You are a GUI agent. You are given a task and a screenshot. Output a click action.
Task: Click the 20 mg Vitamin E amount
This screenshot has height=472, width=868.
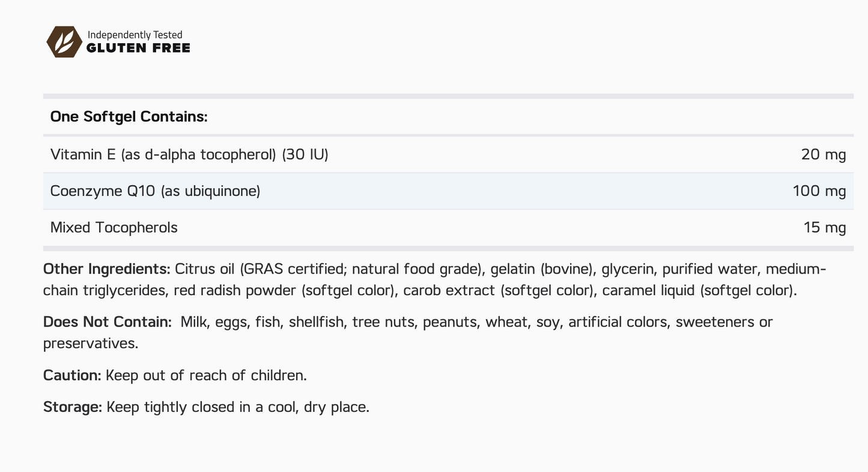[x=823, y=155]
